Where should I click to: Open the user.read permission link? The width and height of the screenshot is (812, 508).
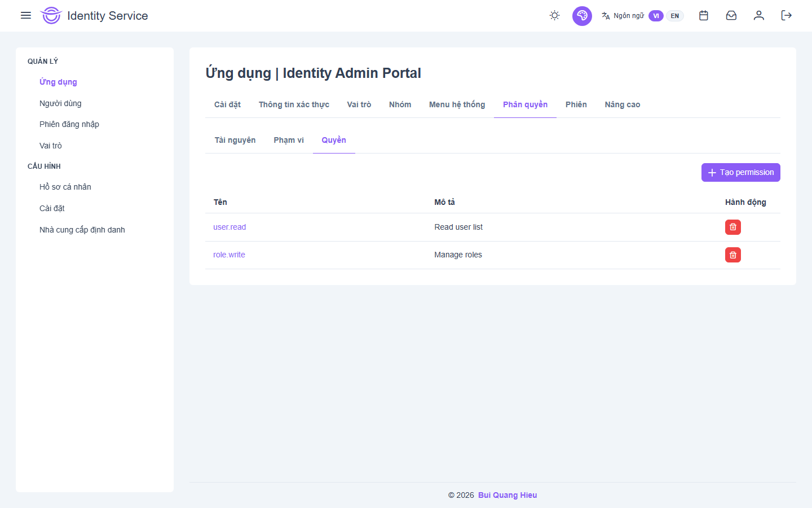click(x=230, y=227)
